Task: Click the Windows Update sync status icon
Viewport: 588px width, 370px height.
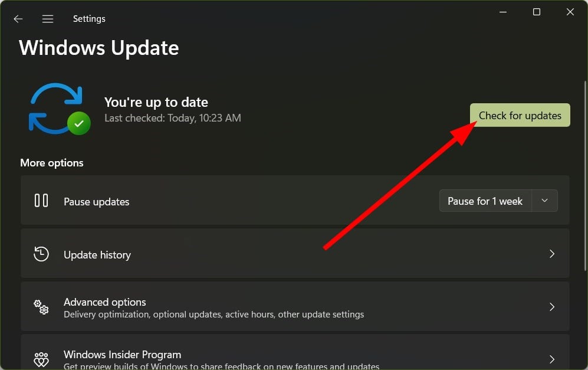Action: click(60, 109)
